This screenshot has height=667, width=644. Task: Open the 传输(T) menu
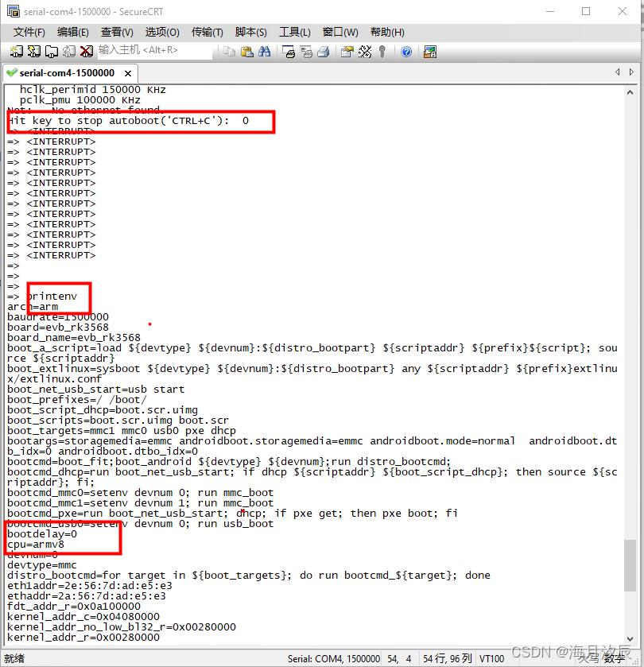tap(207, 32)
